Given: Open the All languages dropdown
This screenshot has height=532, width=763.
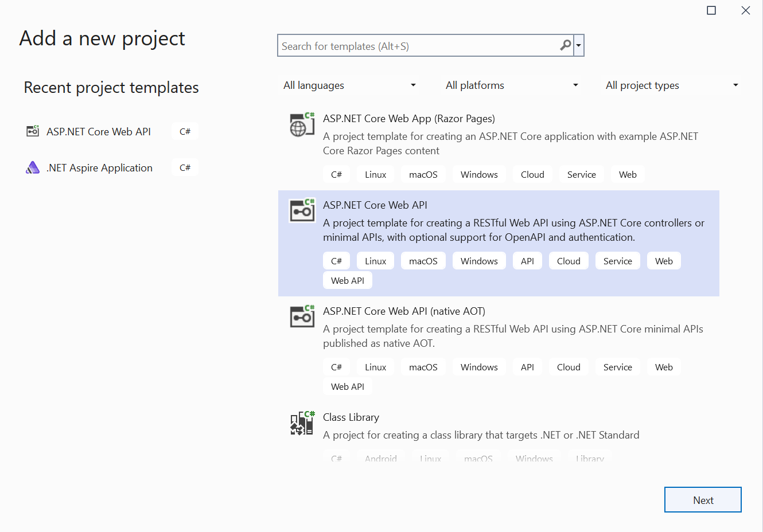Looking at the screenshot, I should [x=349, y=85].
